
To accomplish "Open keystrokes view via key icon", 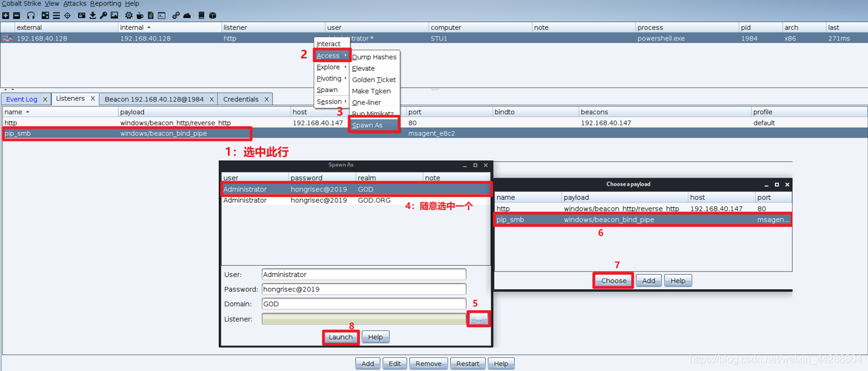I will coord(103,15).
